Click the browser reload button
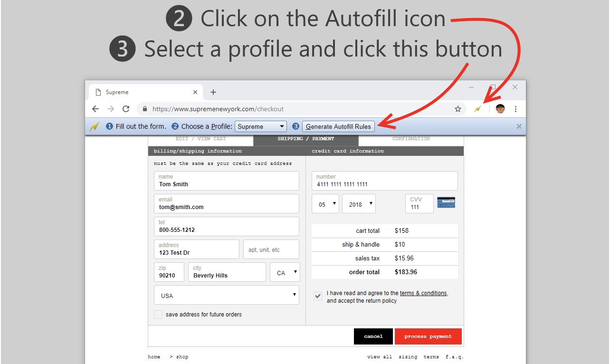 pos(126,109)
